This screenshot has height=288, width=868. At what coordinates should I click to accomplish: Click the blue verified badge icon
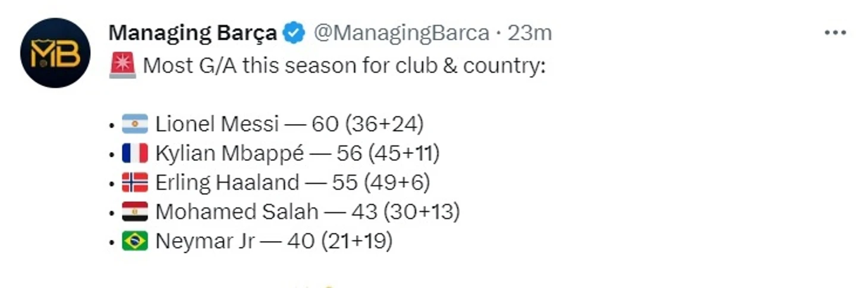pyautogui.click(x=294, y=33)
